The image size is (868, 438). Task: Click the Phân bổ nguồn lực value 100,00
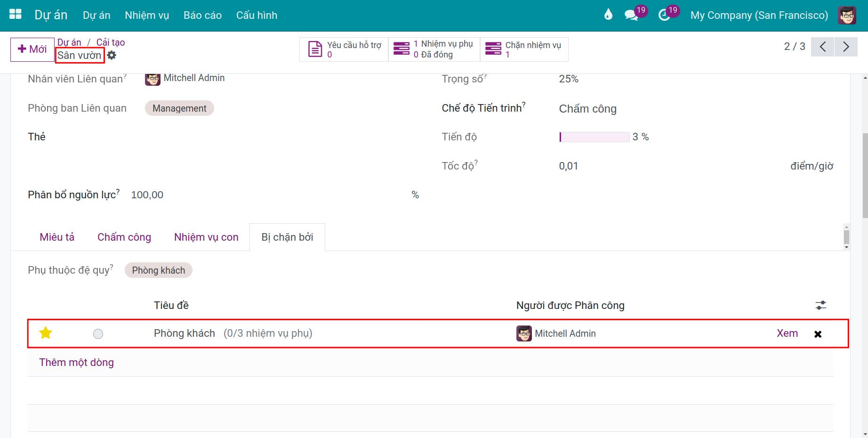pos(147,195)
